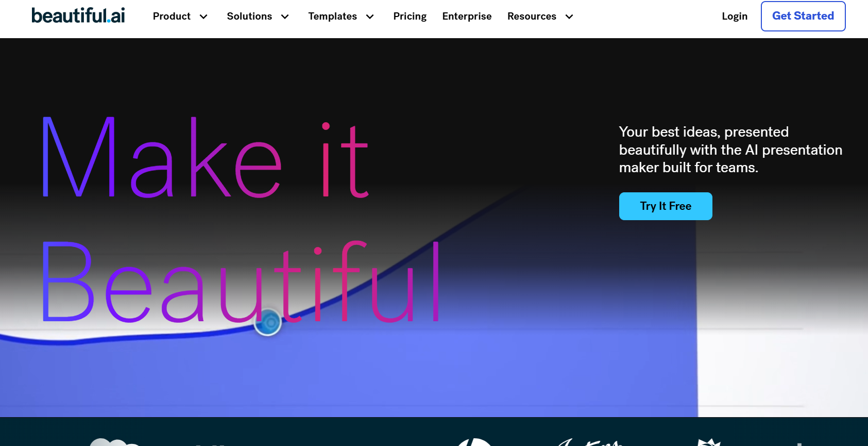Open the Solutions menu

(249, 16)
